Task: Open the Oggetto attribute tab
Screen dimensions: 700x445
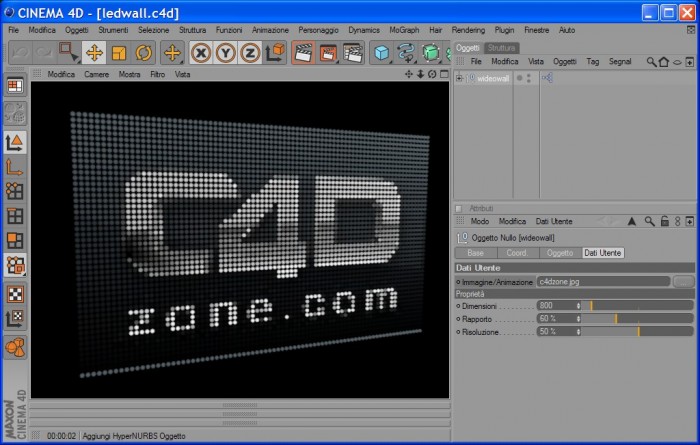Action: pos(559,253)
